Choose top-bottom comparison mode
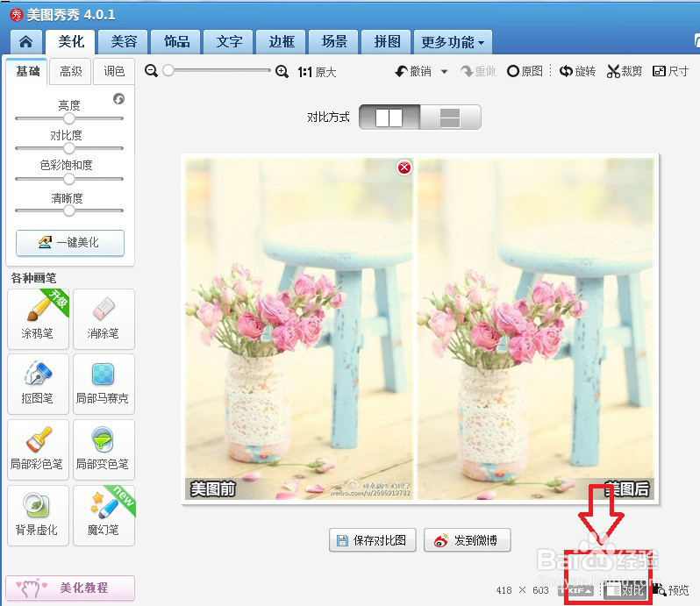Image resolution: width=700 pixels, height=606 pixels. (450, 118)
